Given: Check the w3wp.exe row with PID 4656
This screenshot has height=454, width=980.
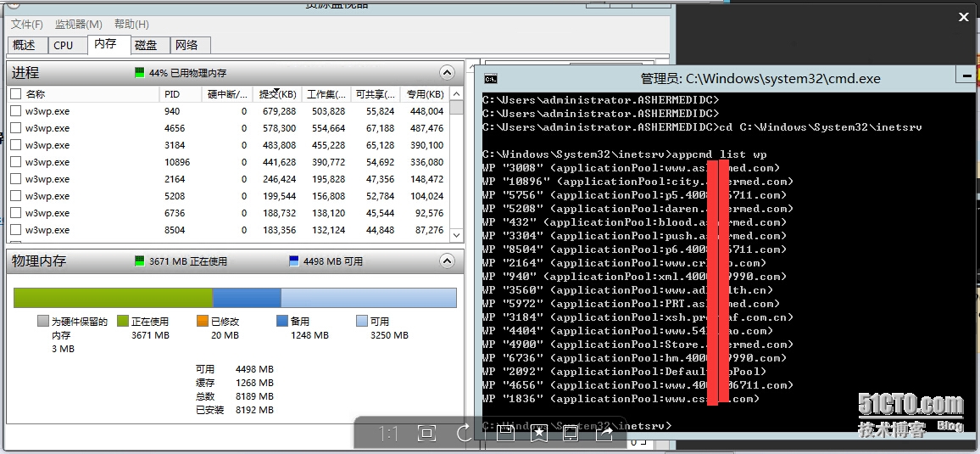Looking at the screenshot, I should pyautogui.click(x=15, y=128).
